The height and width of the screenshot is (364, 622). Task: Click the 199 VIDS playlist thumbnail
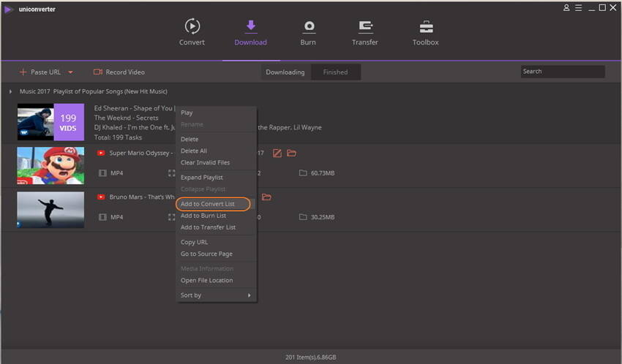[x=50, y=122]
